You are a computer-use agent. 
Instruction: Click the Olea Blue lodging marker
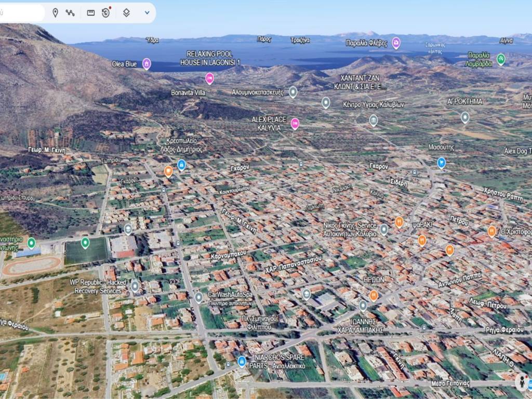pos(147,64)
